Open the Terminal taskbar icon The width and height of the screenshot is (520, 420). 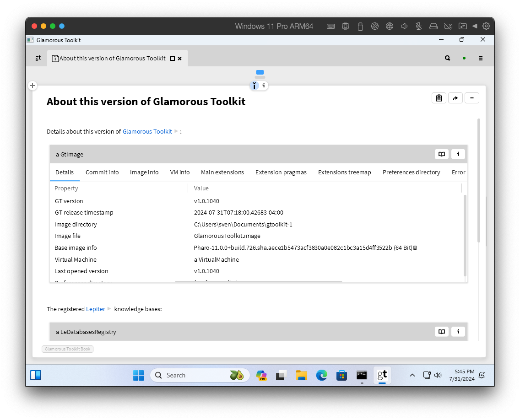(362, 375)
